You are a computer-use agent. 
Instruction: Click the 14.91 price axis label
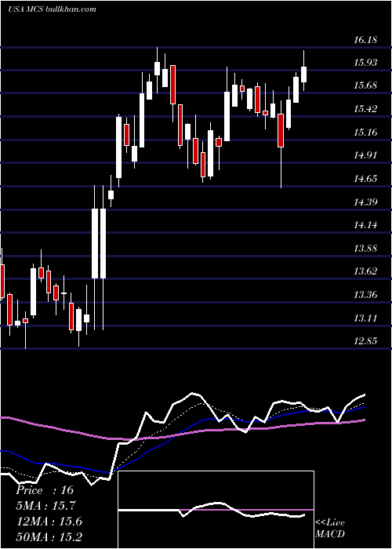[365, 155]
